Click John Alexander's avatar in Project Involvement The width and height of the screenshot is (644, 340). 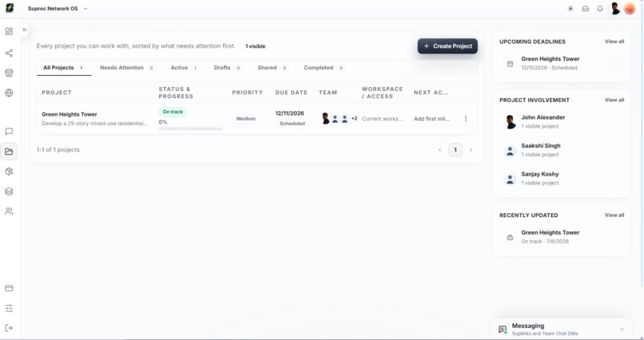click(510, 122)
